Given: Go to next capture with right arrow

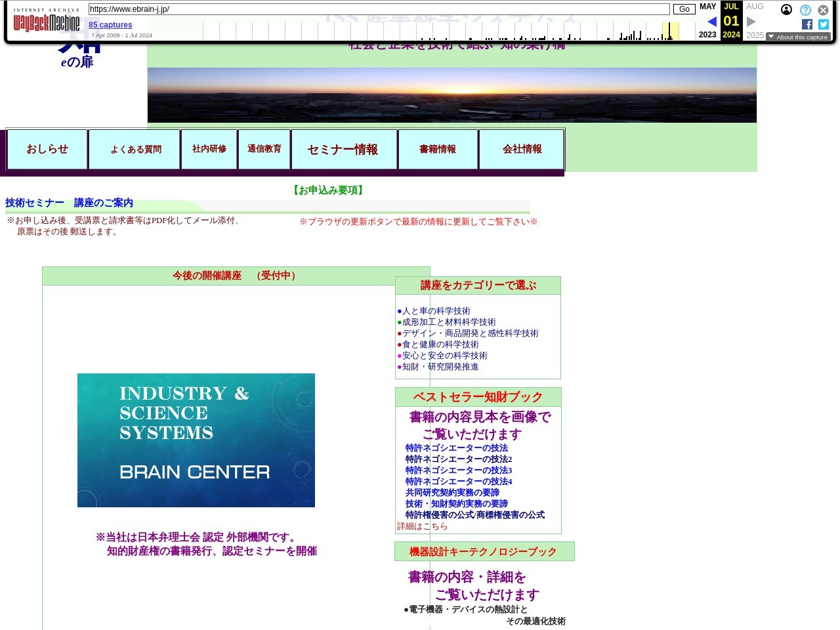Looking at the screenshot, I should [x=751, y=22].
